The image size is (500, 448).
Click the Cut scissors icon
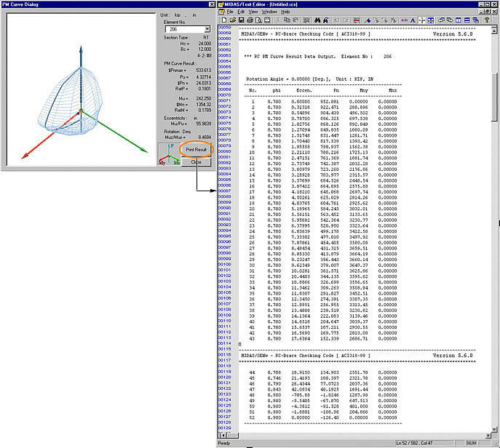click(x=278, y=20)
